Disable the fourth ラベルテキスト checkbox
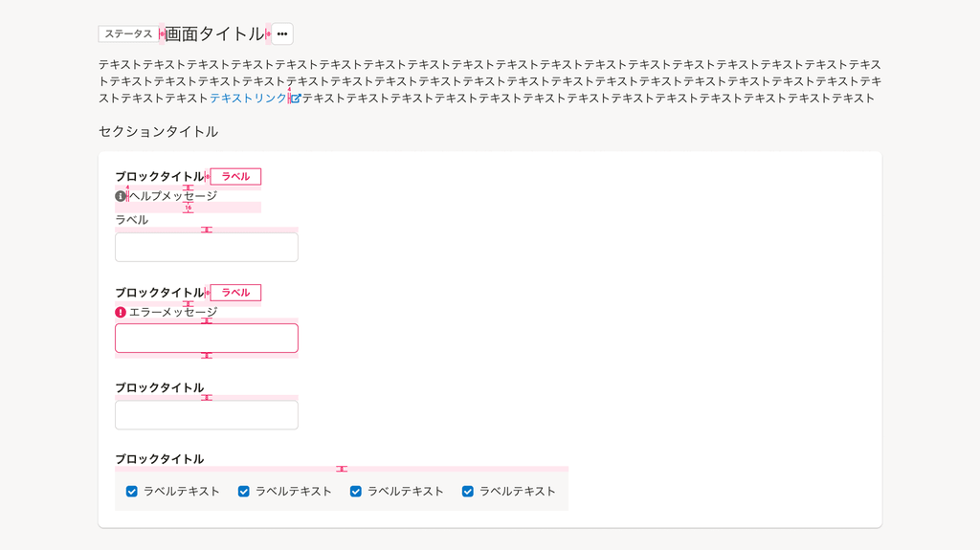This screenshot has height=550, width=980. point(468,492)
